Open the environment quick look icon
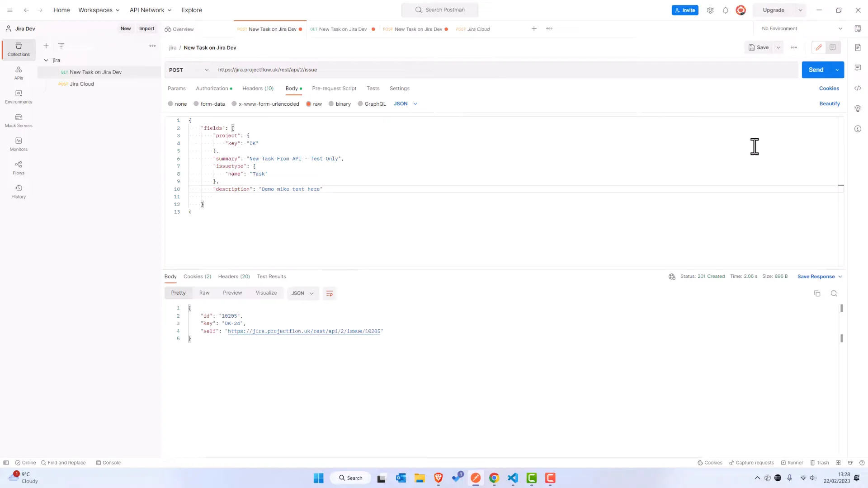This screenshot has width=868, height=488. point(858,28)
